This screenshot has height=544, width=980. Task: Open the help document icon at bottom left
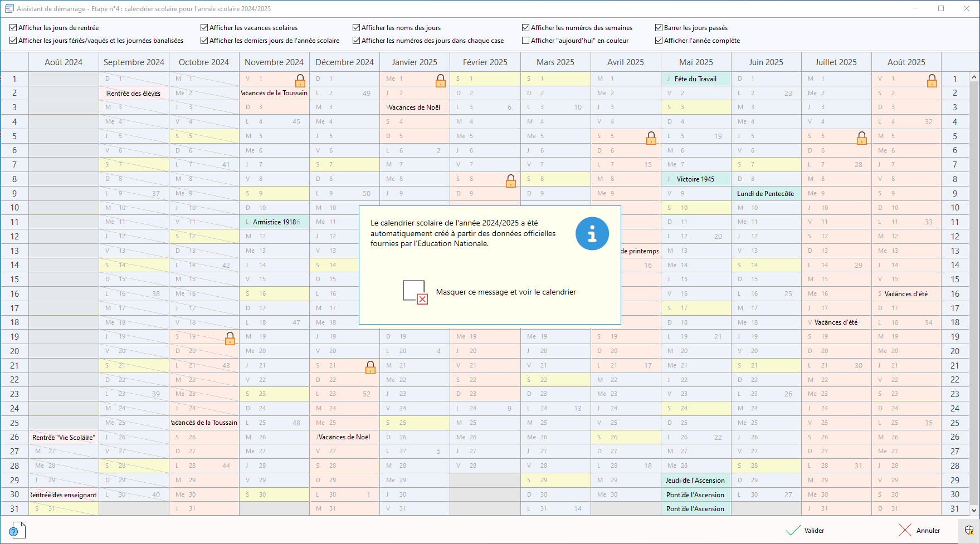(x=17, y=530)
